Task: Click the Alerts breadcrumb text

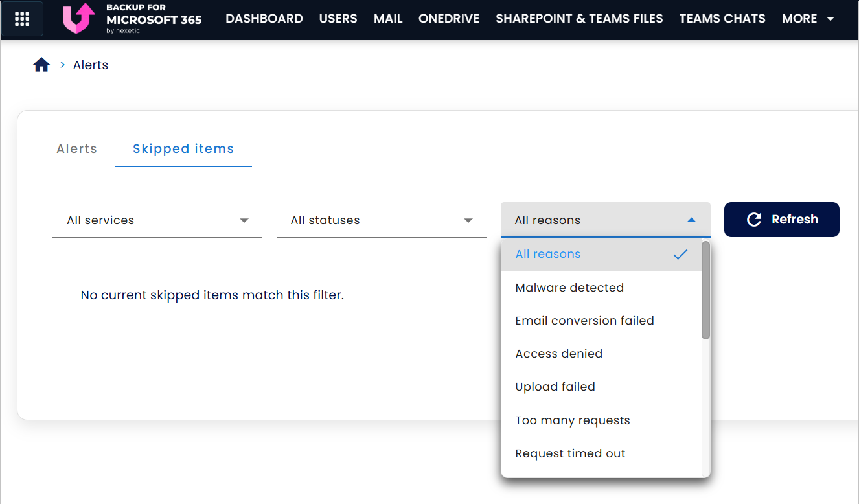Action: (x=91, y=65)
